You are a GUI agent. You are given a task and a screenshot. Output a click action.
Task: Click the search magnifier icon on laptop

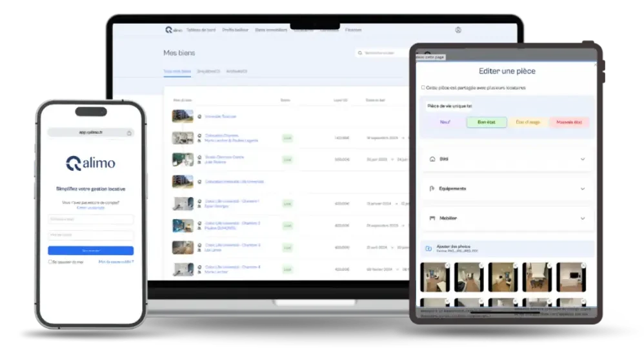(360, 53)
